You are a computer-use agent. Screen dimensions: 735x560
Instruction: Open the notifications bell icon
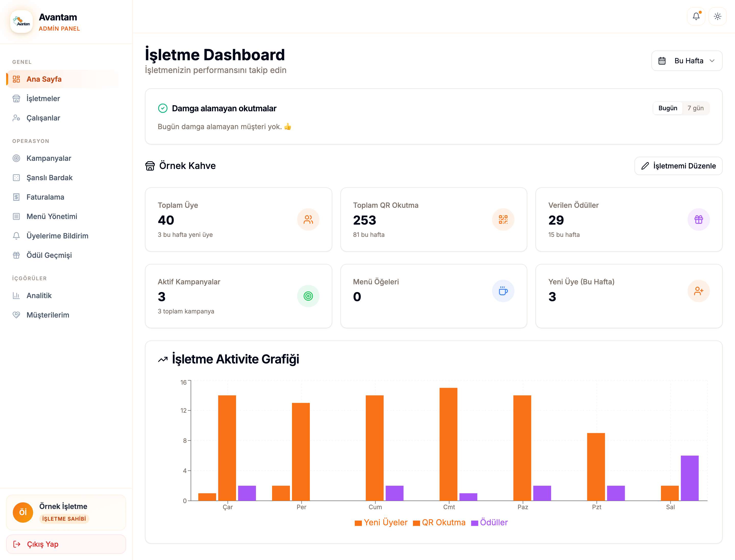[x=696, y=16]
